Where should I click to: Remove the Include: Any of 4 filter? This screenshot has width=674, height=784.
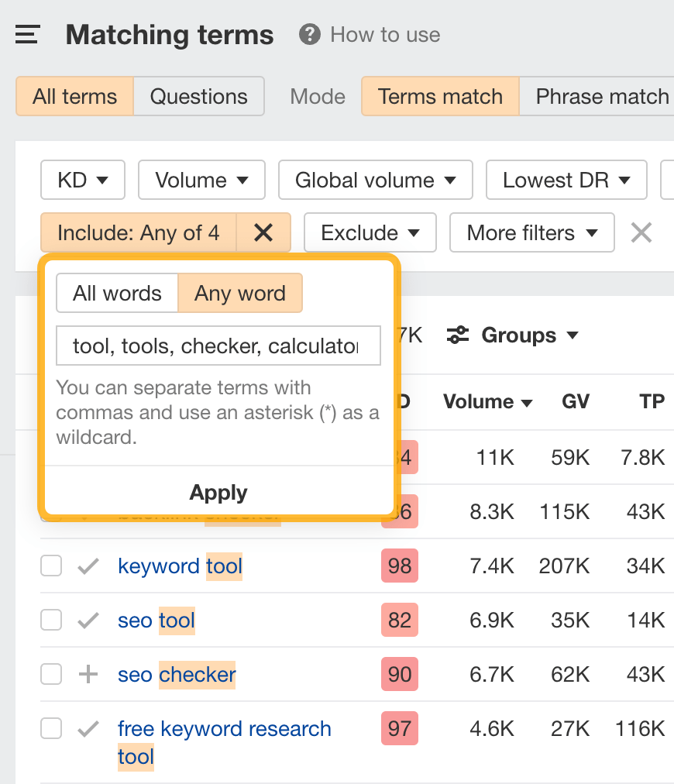(x=264, y=232)
